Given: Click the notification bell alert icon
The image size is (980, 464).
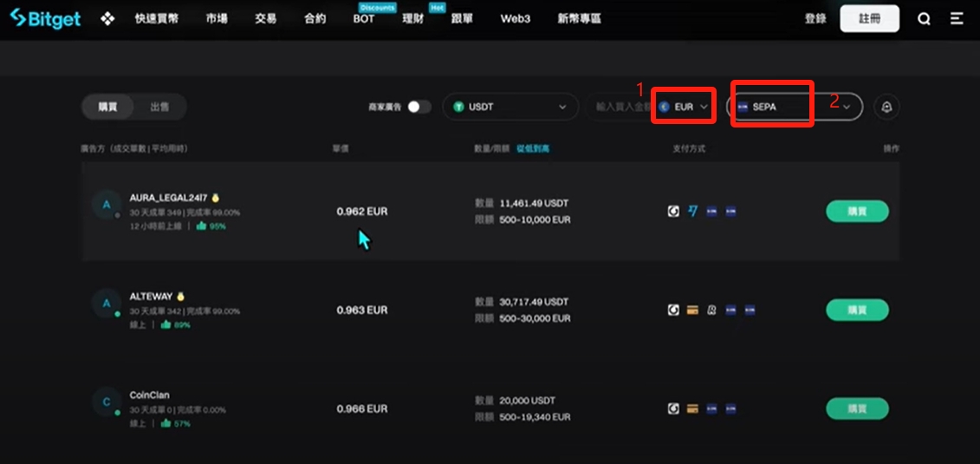Looking at the screenshot, I should 886,107.
